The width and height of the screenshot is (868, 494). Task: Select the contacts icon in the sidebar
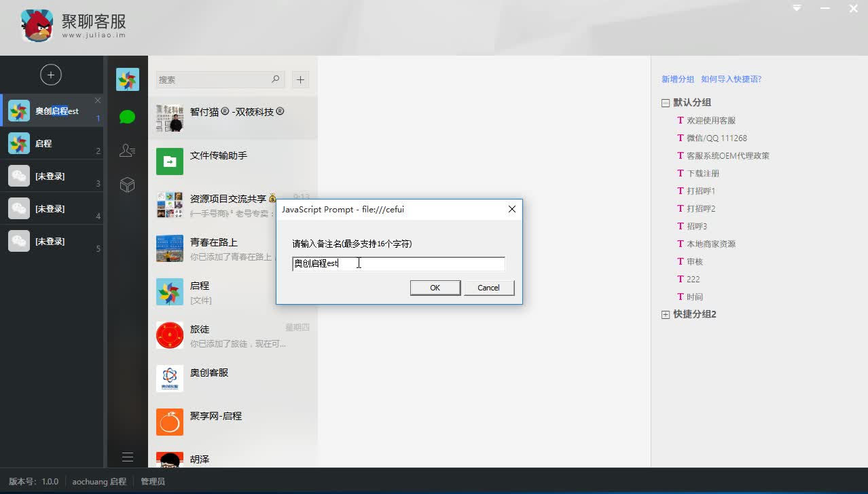coord(127,151)
